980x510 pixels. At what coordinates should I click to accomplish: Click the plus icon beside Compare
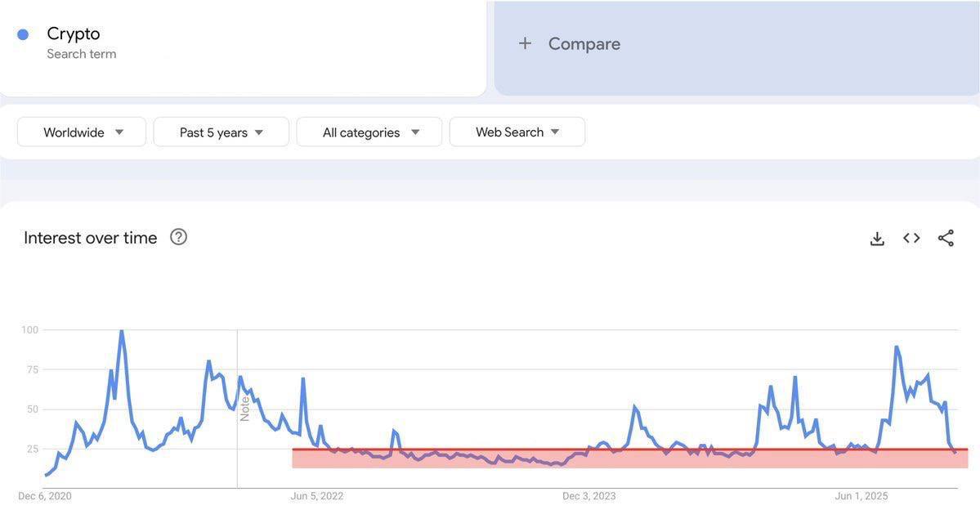pos(525,43)
